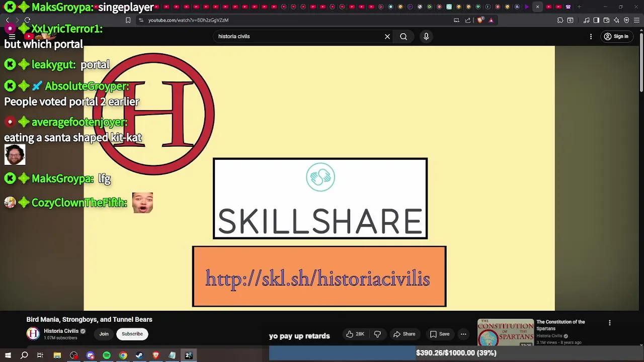Open Brave browser taskbar icon
Screen dimensions: 644x362
click(155, 355)
